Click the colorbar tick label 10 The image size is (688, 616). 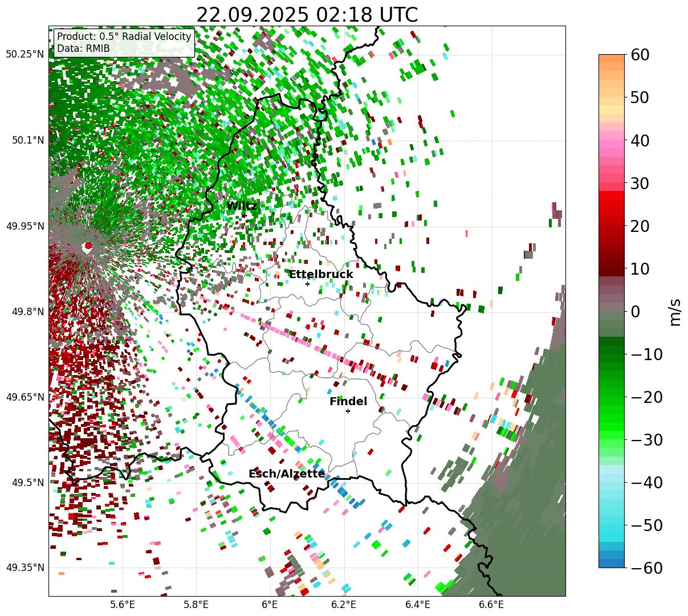pyautogui.click(x=640, y=268)
